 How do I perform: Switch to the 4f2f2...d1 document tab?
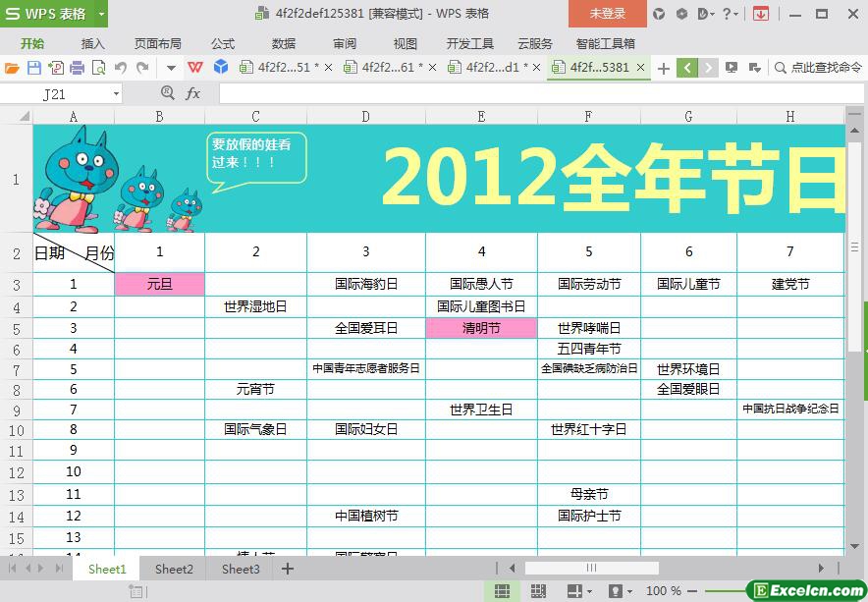pyautogui.click(x=493, y=68)
